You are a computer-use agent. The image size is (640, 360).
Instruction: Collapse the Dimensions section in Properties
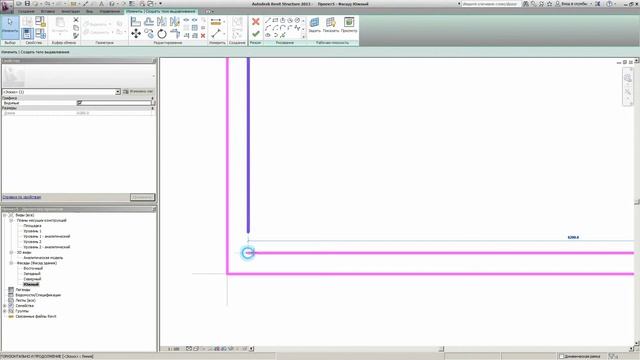click(x=153, y=108)
